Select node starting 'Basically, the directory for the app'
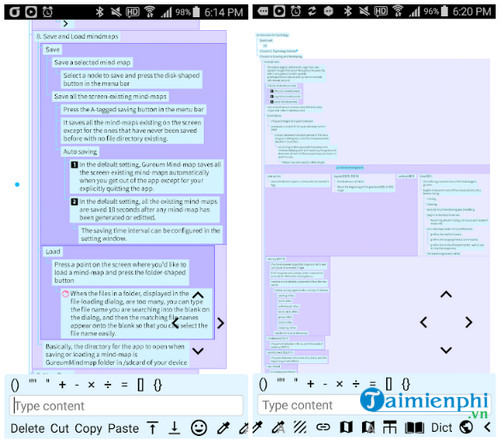Viewport: 500px width, 443px height. click(116, 354)
